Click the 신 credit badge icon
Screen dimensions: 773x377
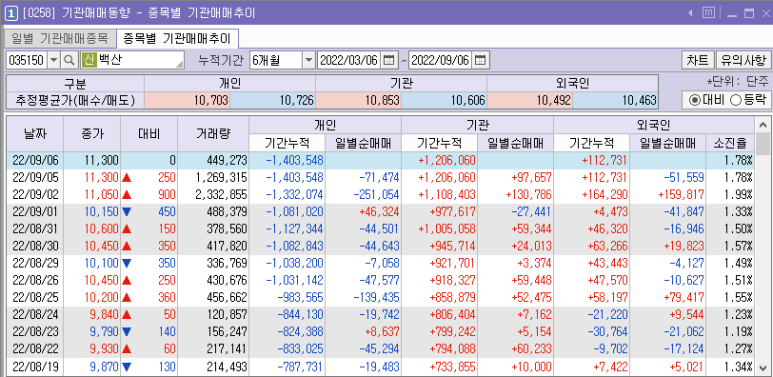[x=89, y=61]
